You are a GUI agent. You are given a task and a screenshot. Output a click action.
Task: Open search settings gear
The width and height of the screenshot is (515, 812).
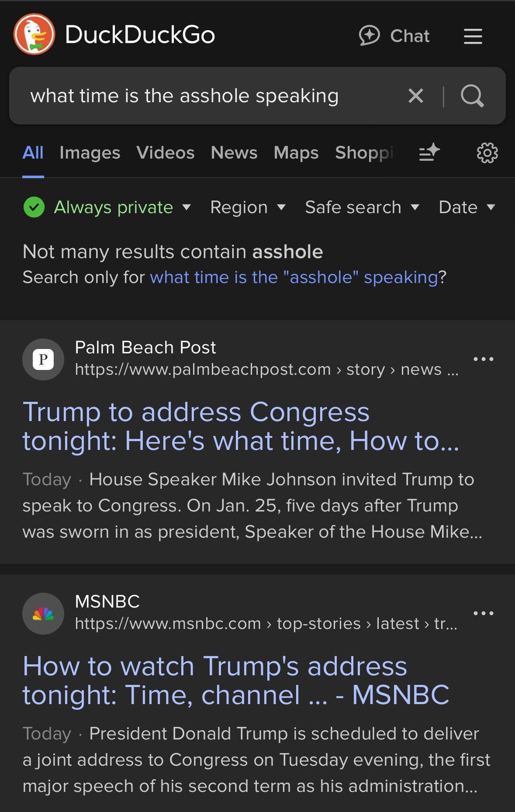pyautogui.click(x=487, y=153)
